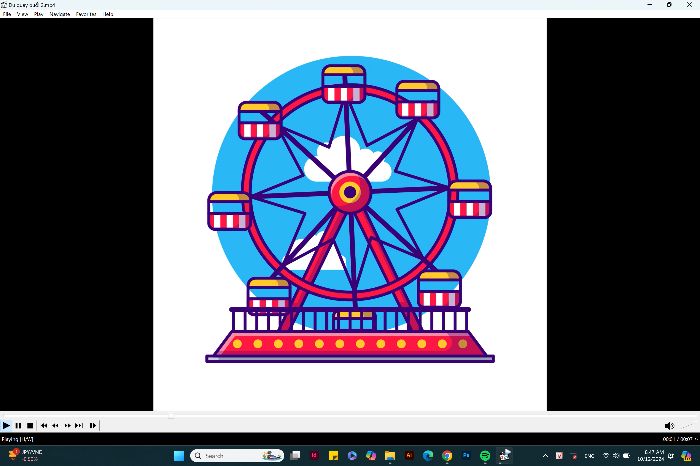The height and width of the screenshot is (466, 700).
Task: Skip to the next file
Action: point(79,425)
